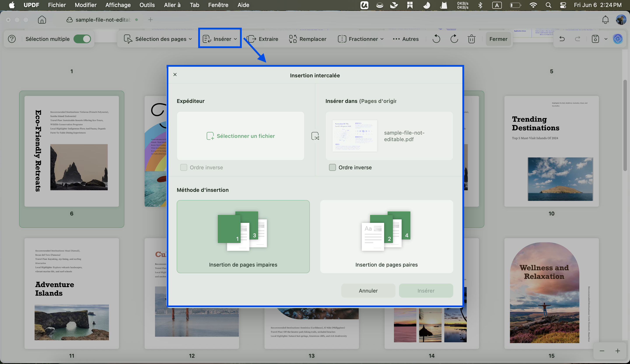The width and height of the screenshot is (630, 364).
Task: Click the battery status icon
Action: [x=515, y=5]
